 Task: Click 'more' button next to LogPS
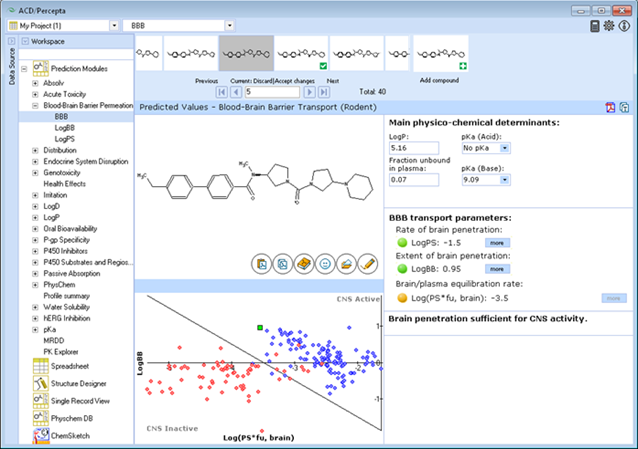[x=497, y=242]
